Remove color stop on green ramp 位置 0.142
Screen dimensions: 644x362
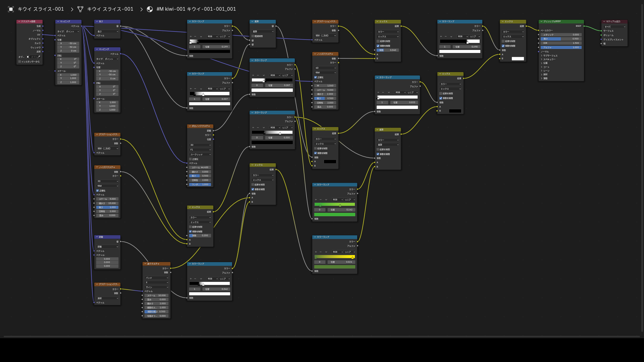[321, 200]
